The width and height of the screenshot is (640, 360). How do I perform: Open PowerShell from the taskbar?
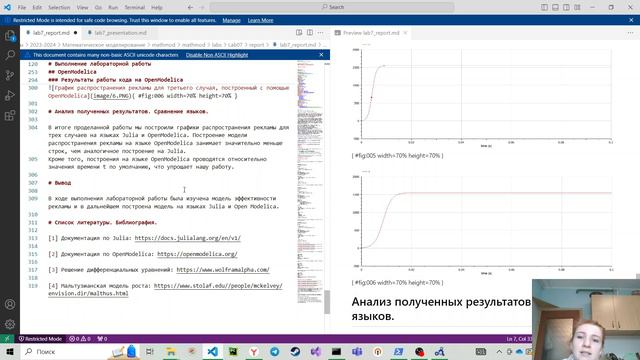click(398, 351)
